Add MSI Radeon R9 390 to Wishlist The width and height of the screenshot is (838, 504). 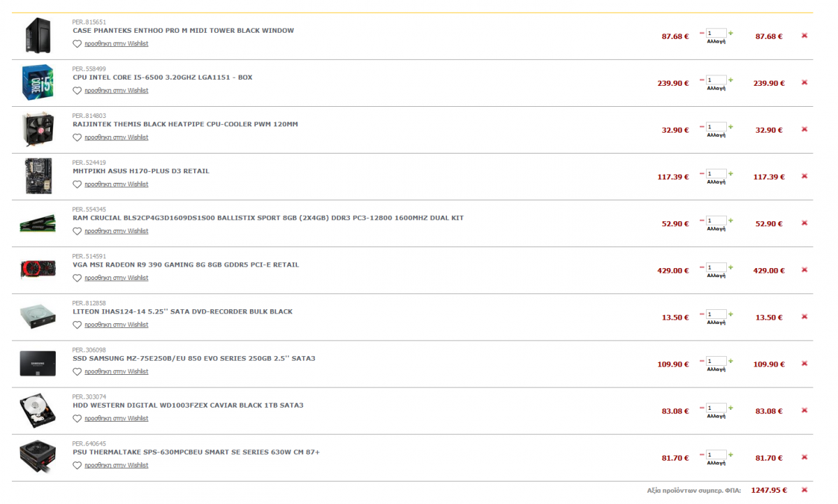tap(117, 278)
